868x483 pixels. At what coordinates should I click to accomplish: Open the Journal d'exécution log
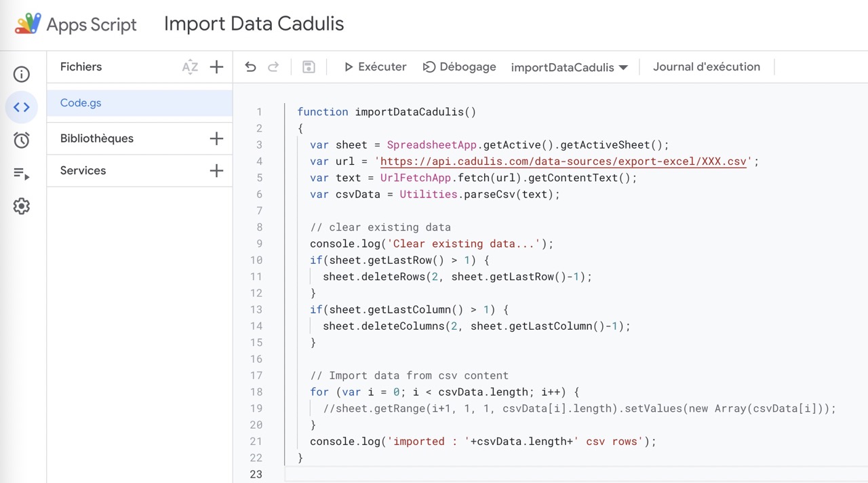coord(707,66)
